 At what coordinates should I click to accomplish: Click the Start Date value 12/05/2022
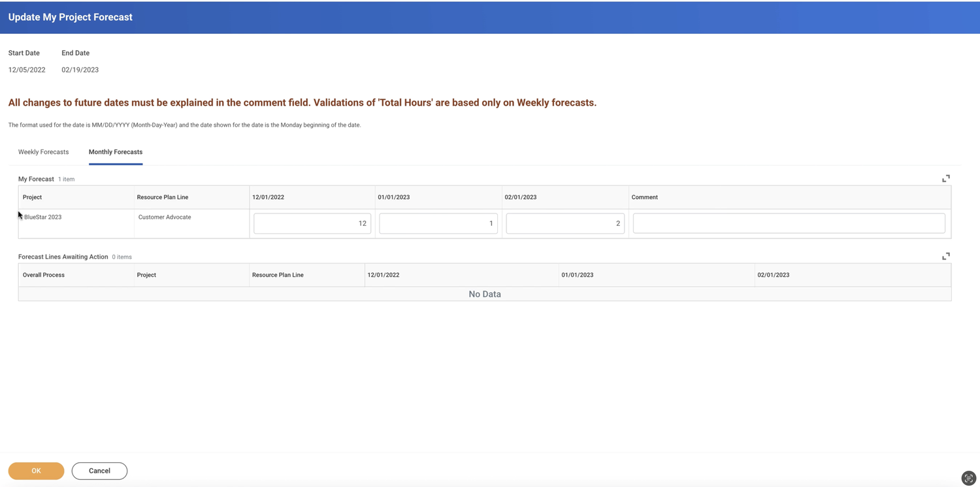click(x=27, y=69)
